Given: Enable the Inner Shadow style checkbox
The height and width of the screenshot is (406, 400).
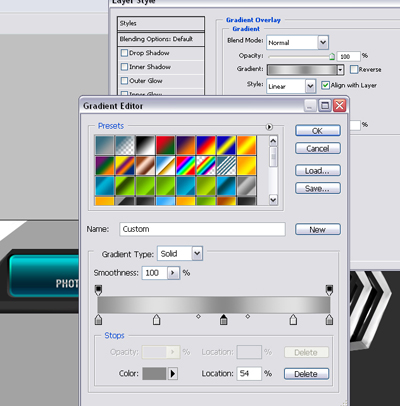Looking at the screenshot, I should (124, 67).
